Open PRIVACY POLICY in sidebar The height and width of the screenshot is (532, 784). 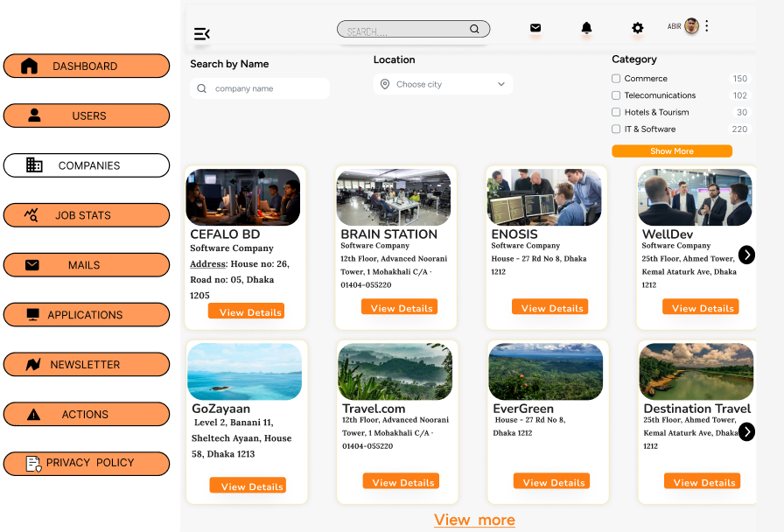pos(87,464)
